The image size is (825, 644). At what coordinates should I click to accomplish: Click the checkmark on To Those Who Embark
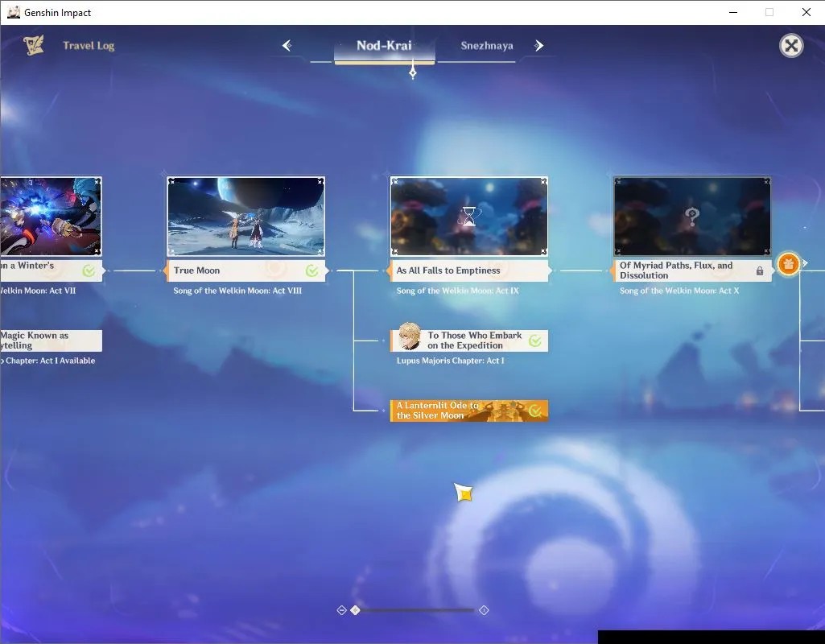pyautogui.click(x=535, y=341)
